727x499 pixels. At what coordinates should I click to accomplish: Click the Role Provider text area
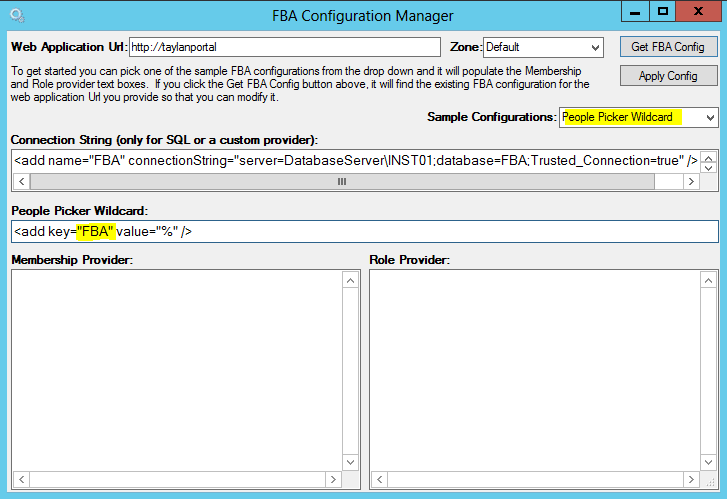point(535,371)
